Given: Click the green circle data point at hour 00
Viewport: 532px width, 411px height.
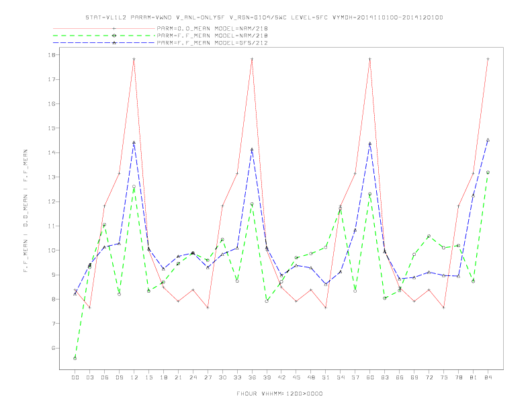Looking at the screenshot, I should coord(75,358).
